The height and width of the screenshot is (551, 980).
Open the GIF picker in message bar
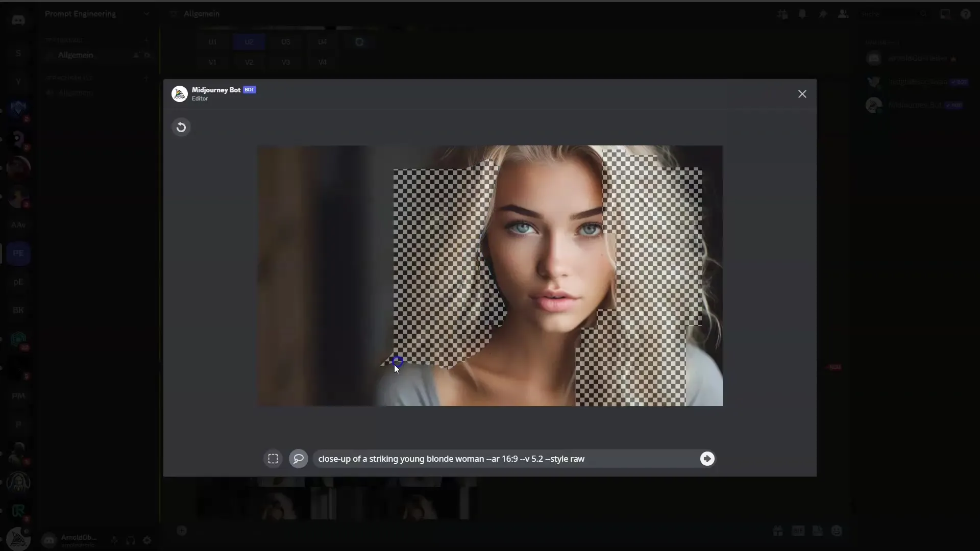tap(798, 531)
